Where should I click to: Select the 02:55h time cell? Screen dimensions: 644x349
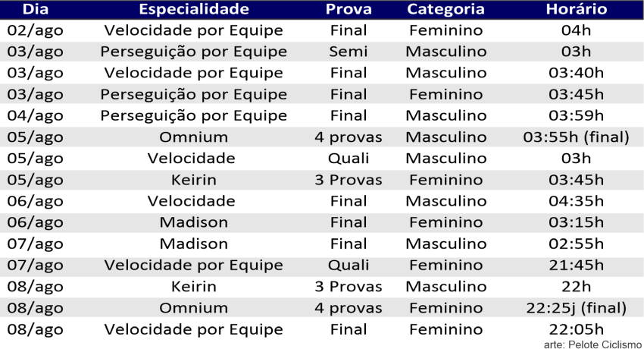[x=576, y=244]
